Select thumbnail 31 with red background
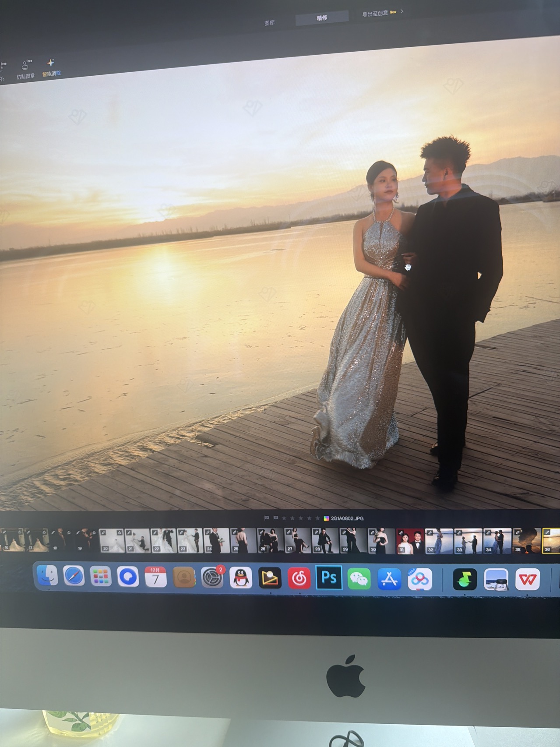The height and width of the screenshot is (747, 560). (410, 541)
